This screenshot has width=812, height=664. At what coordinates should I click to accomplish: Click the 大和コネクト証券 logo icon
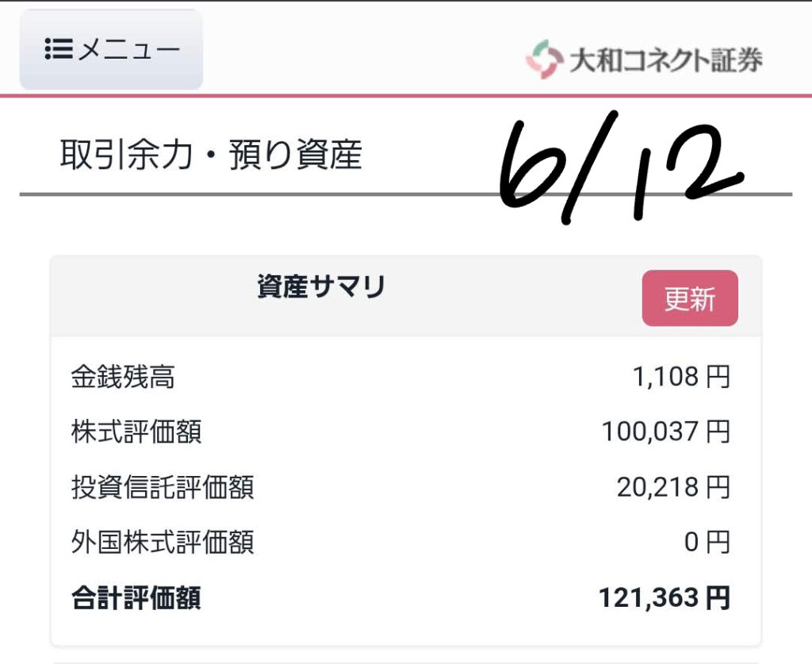[544, 59]
